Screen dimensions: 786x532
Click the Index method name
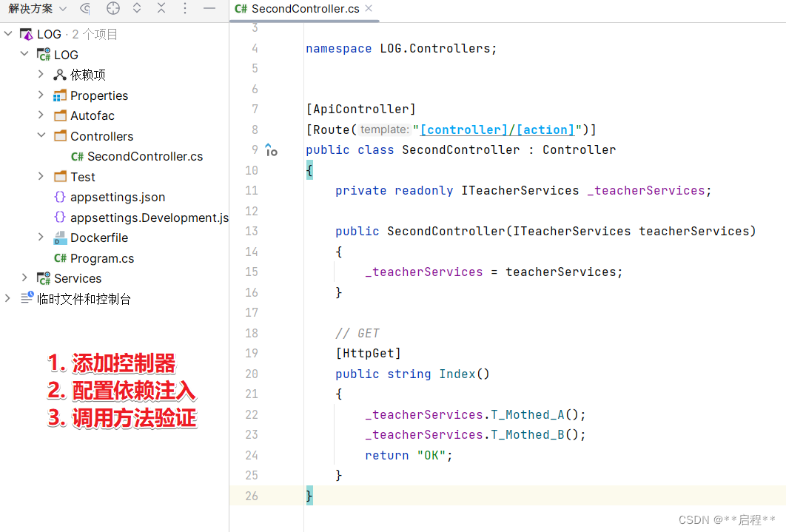(x=457, y=374)
